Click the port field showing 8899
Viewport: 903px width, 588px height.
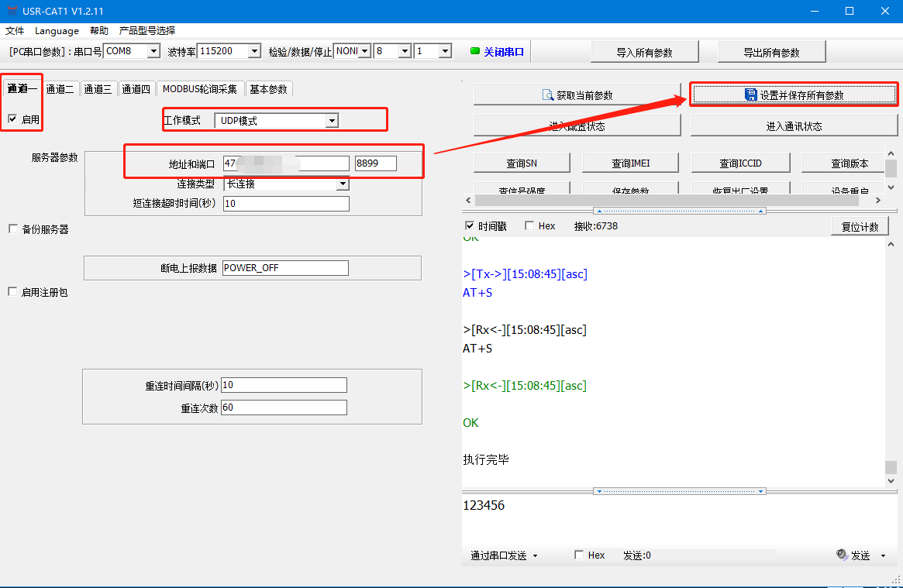click(x=375, y=163)
